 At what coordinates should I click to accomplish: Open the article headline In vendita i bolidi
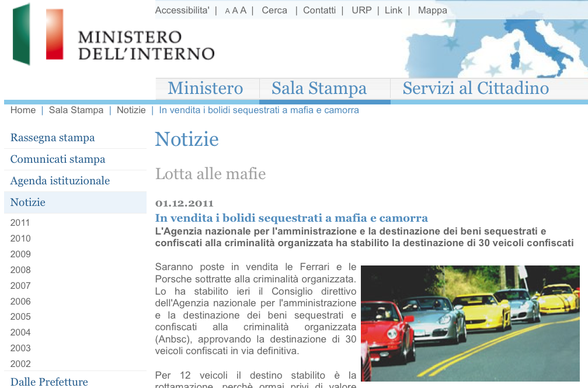pyautogui.click(x=291, y=218)
